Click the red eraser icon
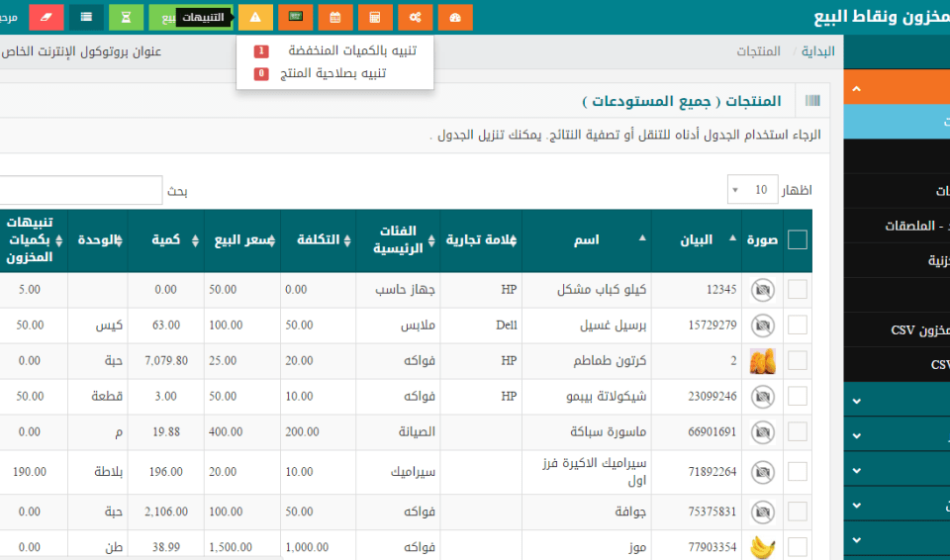Image resolution: width=950 pixels, height=560 pixels. (47, 18)
